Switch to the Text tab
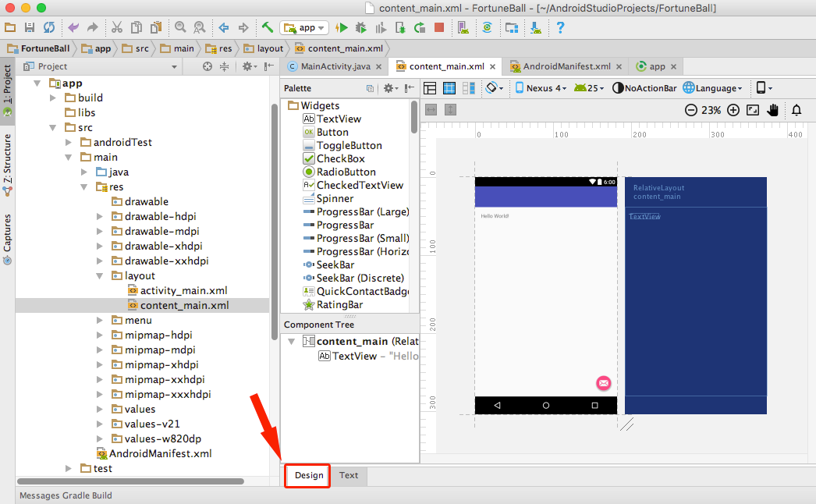Image resolution: width=816 pixels, height=504 pixels. pos(349,475)
